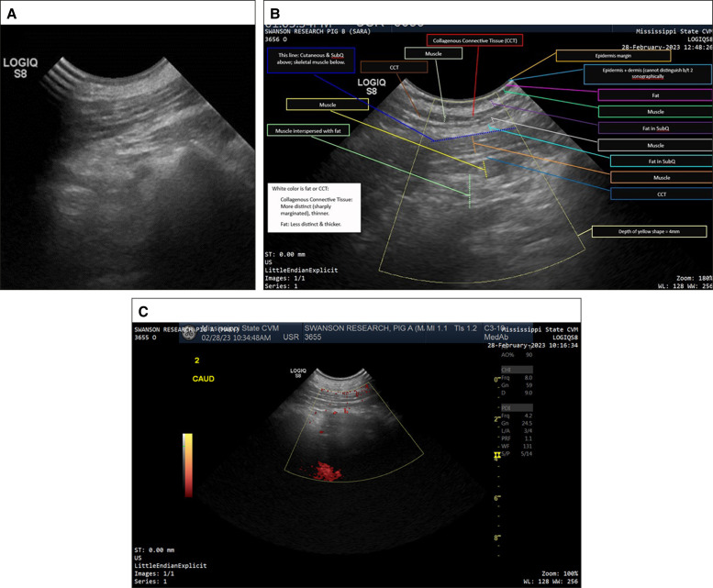
Task: Click the red Doppler signal cluster in panel C
Action: (x=322, y=470)
